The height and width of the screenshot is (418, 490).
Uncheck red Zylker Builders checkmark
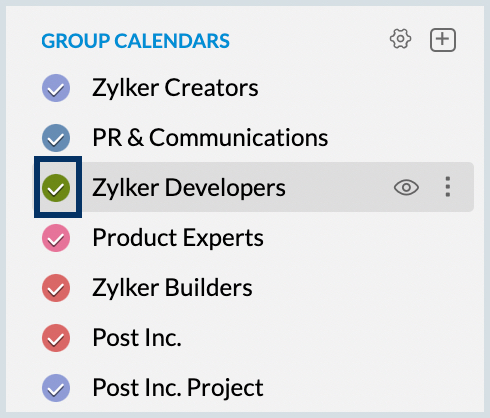click(56, 288)
